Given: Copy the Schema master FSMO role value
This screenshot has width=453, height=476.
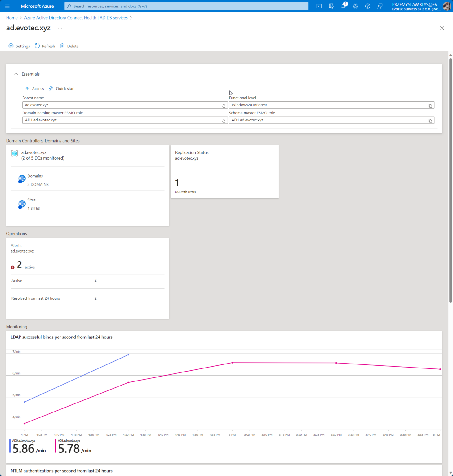Looking at the screenshot, I should [430, 120].
